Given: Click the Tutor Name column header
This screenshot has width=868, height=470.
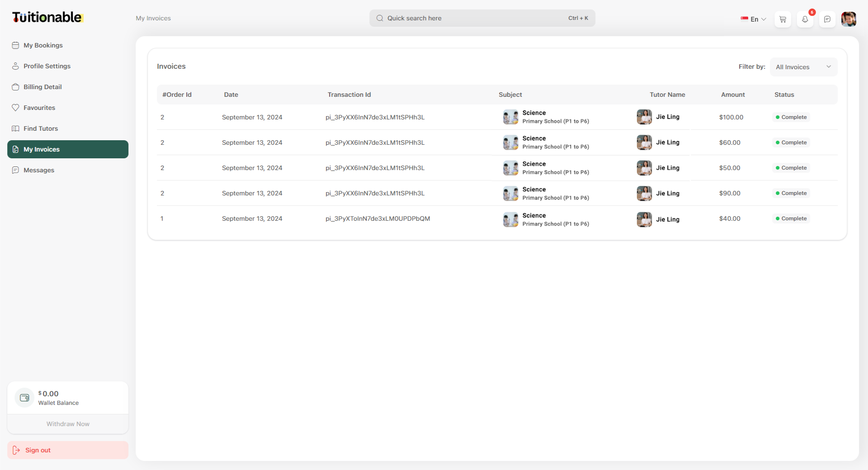Looking at the screenshot, I should (x=667, y=95).
